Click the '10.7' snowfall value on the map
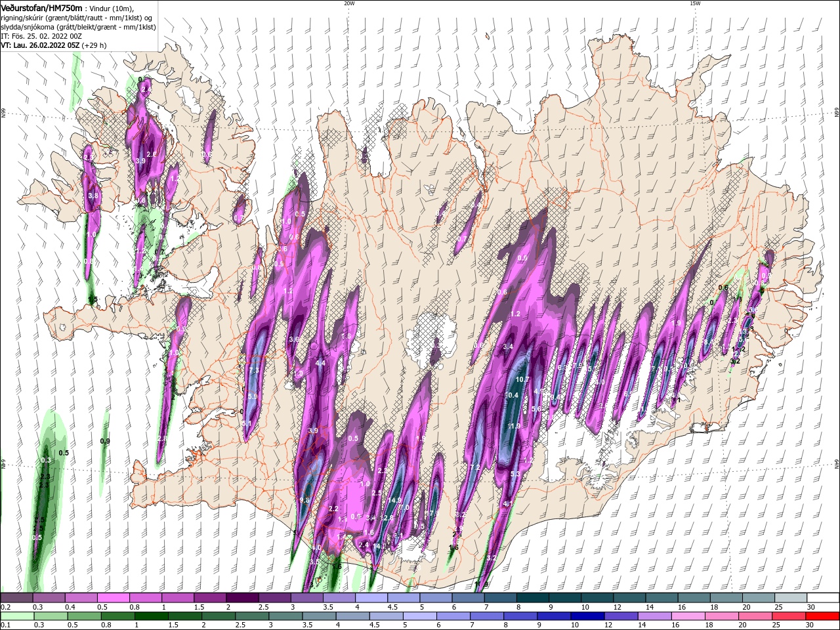Viewport: 840px width, 630px height. click(x=522, y=379)
